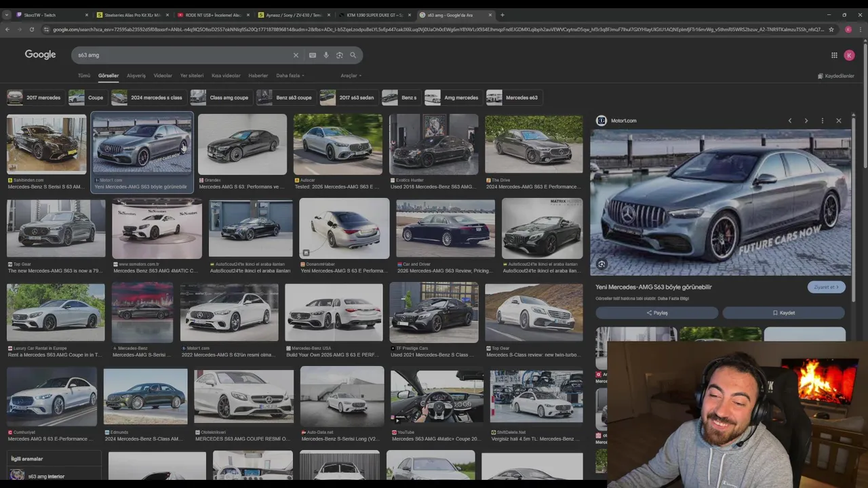Open the Daha Fazla Bilgi copyright link
The height and width of the screenshot is (488, 868).
[673, 298]
